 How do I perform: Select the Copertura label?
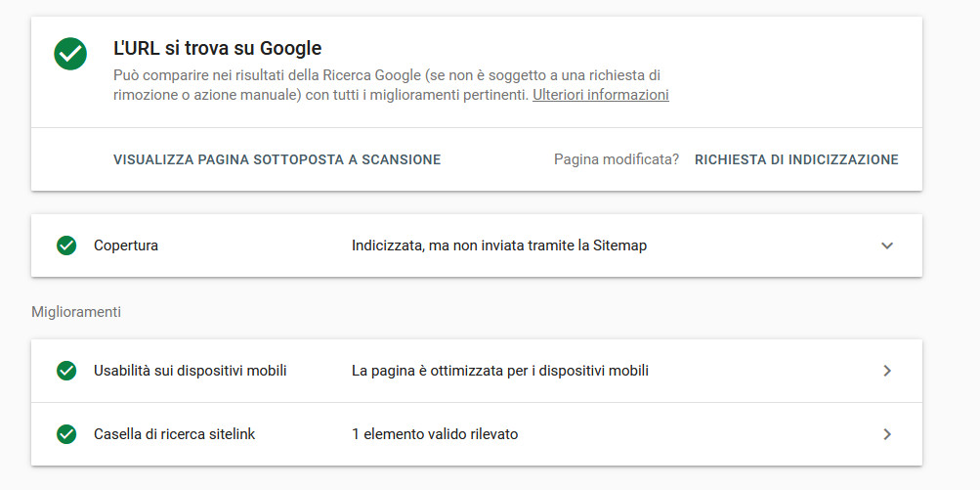click(x=126, y=245)
